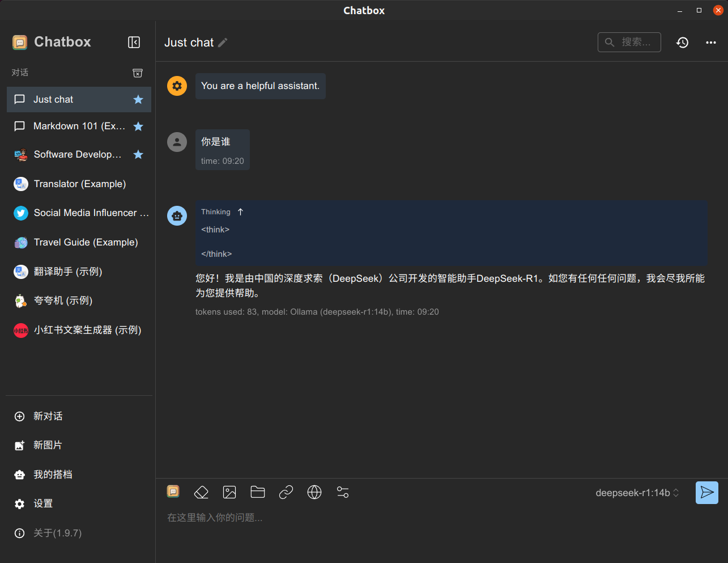
Task: Start a new chat with 新对话
Action: tap(79, 416)
